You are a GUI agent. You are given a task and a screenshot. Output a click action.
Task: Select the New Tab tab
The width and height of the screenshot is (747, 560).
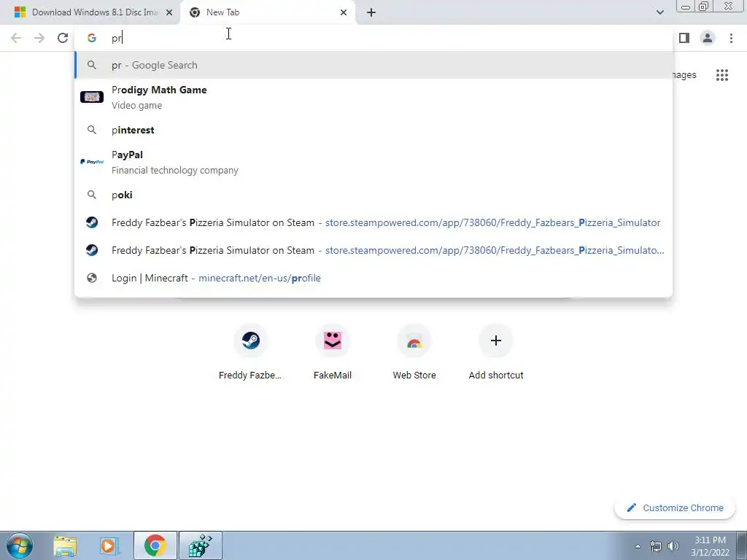pos(267,12)
